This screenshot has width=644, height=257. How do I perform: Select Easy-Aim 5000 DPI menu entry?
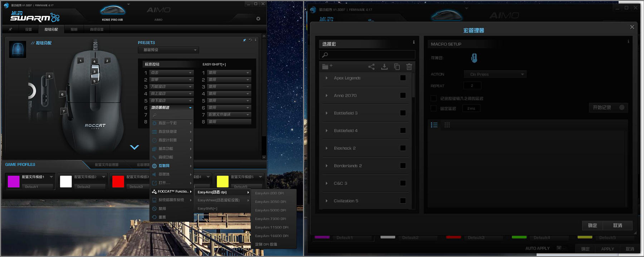pos(270,210)
